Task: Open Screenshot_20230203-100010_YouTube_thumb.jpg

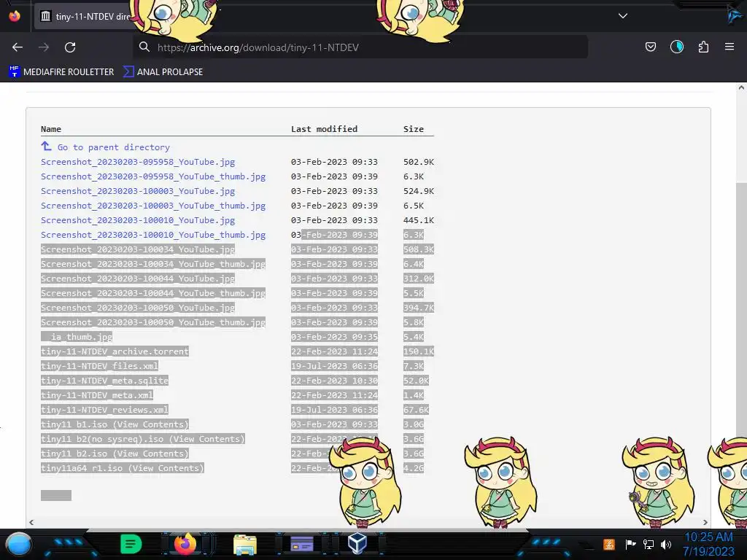Action: (153, 235)
